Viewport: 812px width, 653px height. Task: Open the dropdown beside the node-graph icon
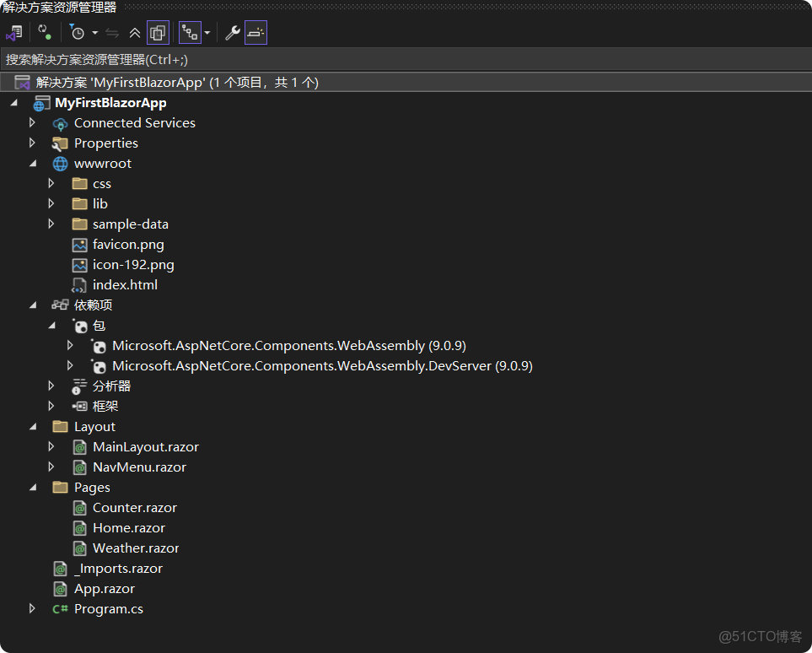coord(207,32)
